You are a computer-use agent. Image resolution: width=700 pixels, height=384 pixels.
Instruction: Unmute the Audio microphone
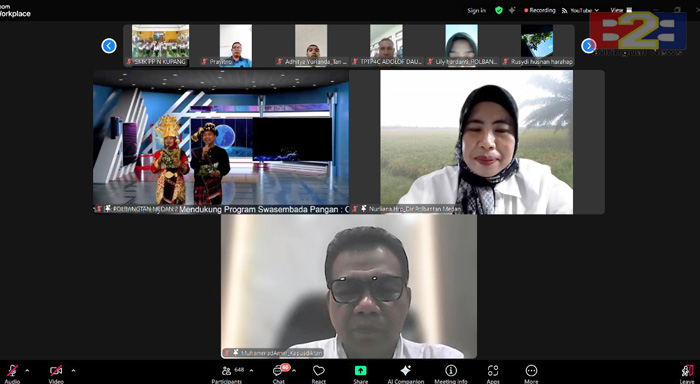(x=12, y=371)
